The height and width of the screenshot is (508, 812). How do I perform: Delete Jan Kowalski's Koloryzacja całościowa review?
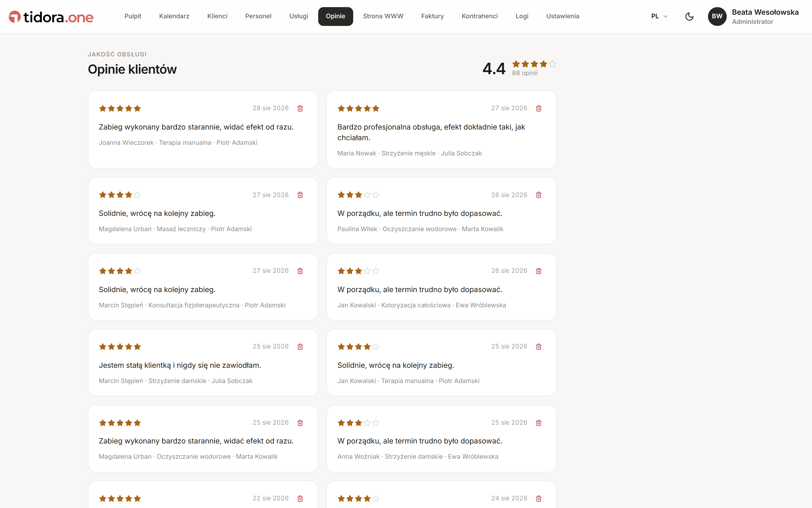[x=538, y=271]
